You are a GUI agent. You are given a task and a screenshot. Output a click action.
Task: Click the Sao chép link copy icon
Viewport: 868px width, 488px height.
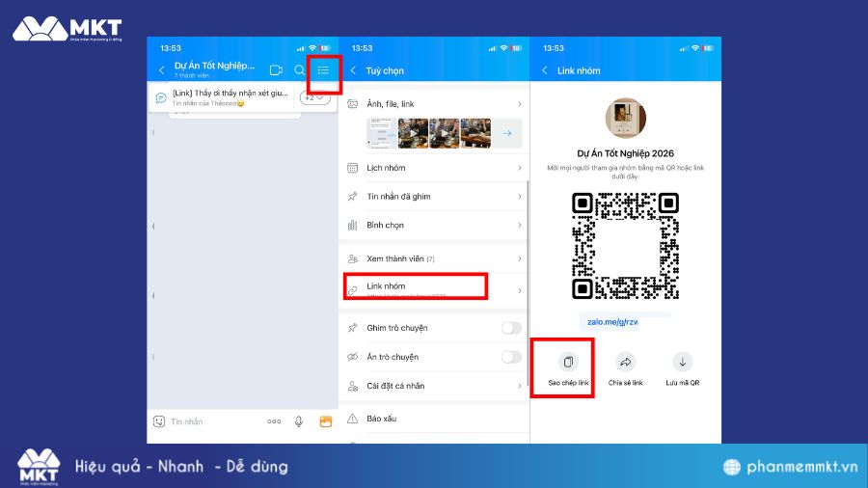pos(568,362)
